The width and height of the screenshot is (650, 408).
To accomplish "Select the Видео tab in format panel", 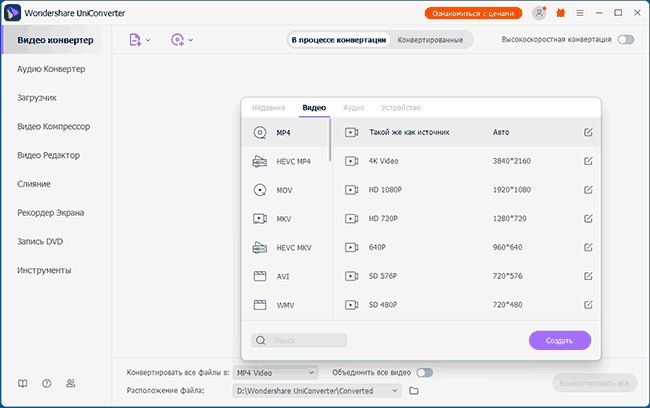I will (314, 107).
